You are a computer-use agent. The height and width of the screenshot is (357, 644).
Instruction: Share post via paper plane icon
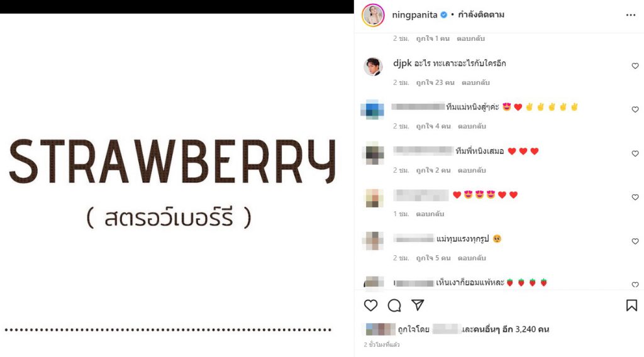(418, 305)
